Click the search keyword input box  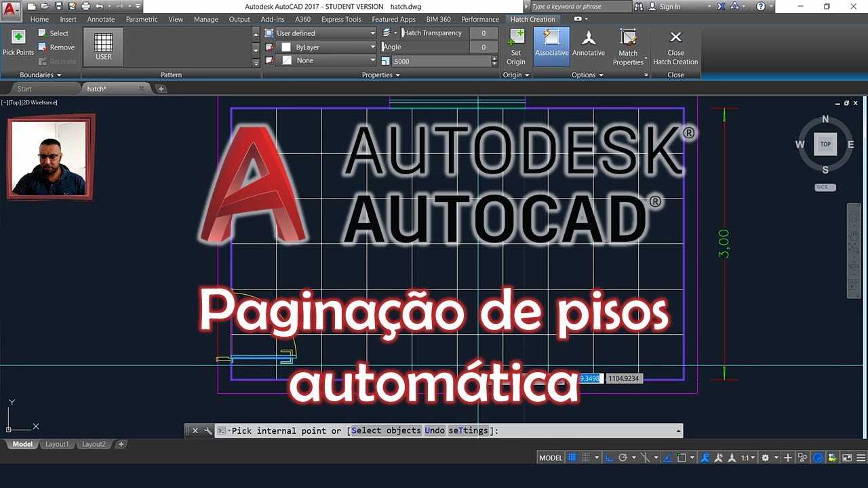pyautogui.click(x=580, y=6)
